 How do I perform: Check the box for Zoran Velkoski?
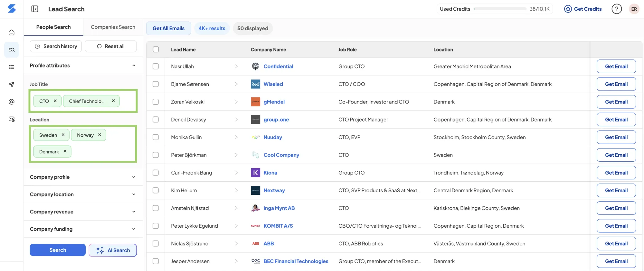156,102
